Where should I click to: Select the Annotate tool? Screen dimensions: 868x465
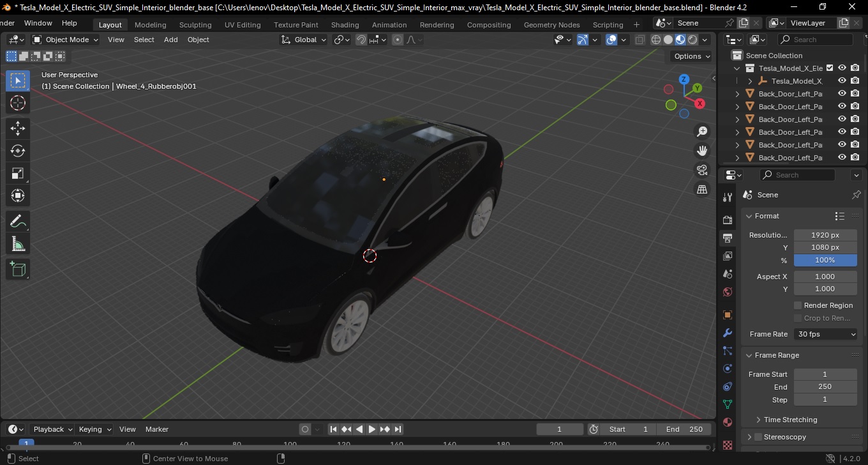coord(18,222)
